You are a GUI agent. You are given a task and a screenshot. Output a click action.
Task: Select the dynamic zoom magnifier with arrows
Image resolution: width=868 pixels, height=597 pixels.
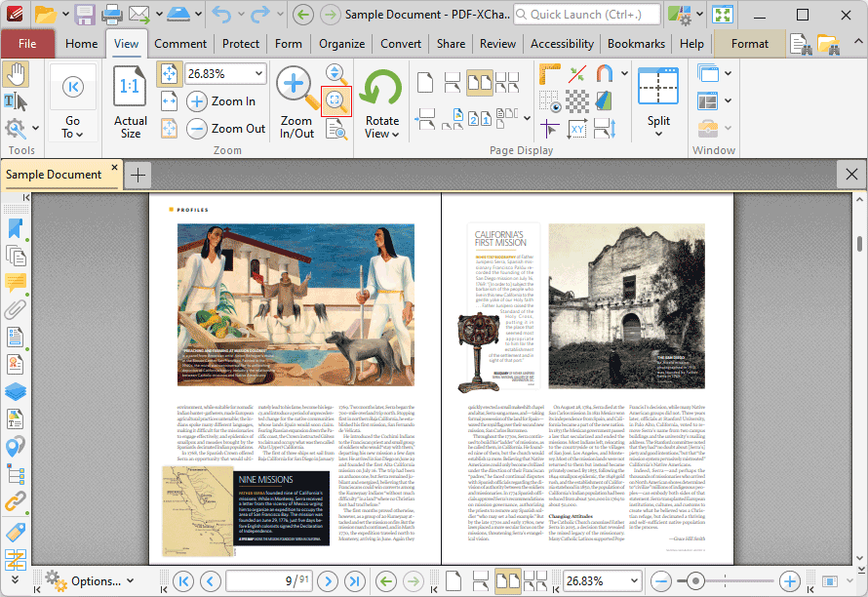point(336,74)
